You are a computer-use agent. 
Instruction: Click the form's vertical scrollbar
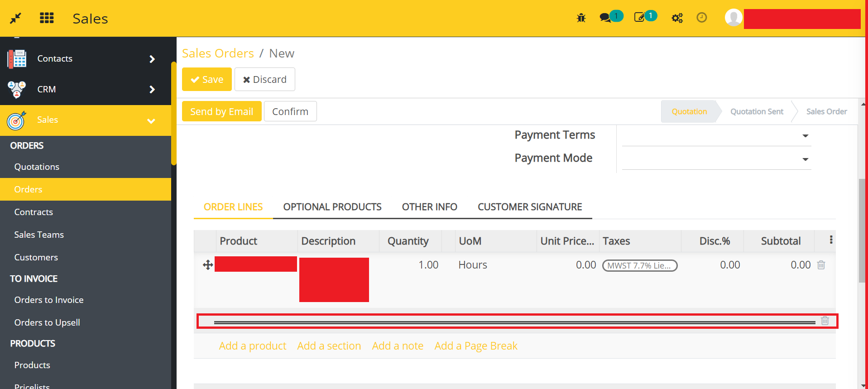(863, 231)
